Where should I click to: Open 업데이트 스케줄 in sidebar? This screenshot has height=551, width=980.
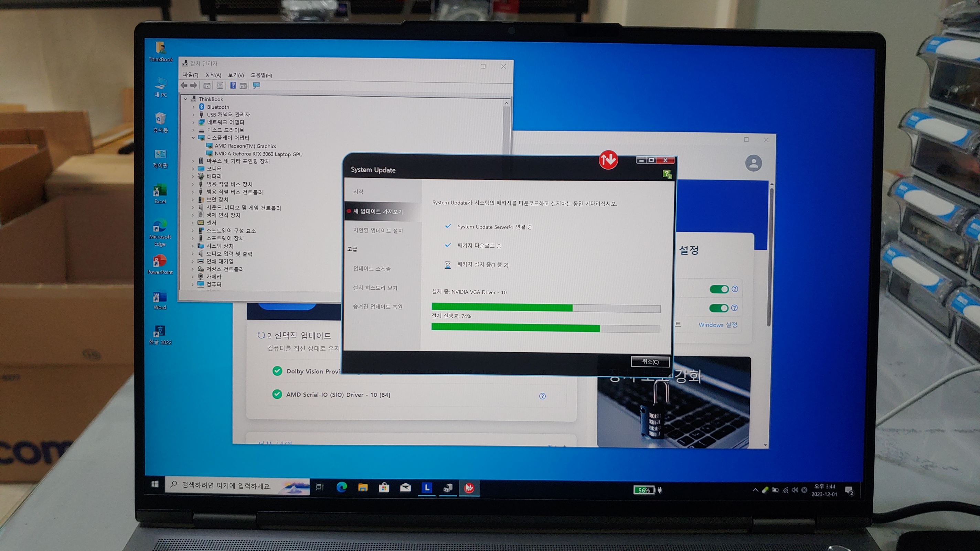[x=372, y=269]
